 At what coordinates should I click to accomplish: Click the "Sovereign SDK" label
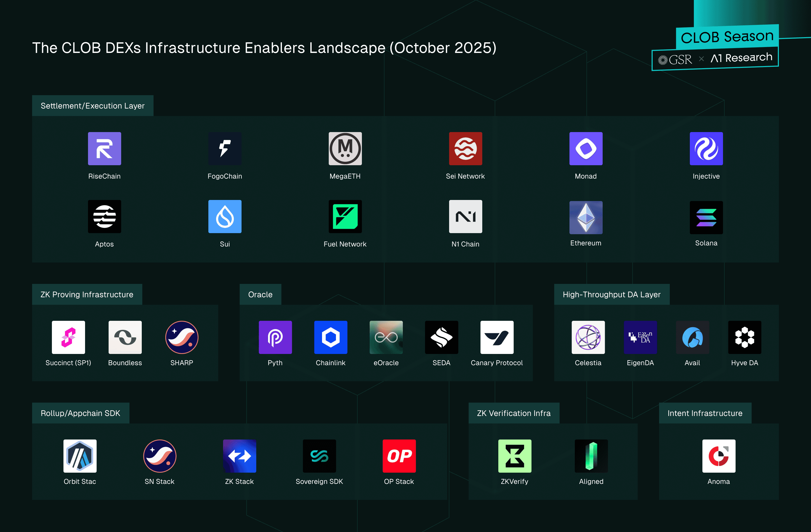click(319, 481)
